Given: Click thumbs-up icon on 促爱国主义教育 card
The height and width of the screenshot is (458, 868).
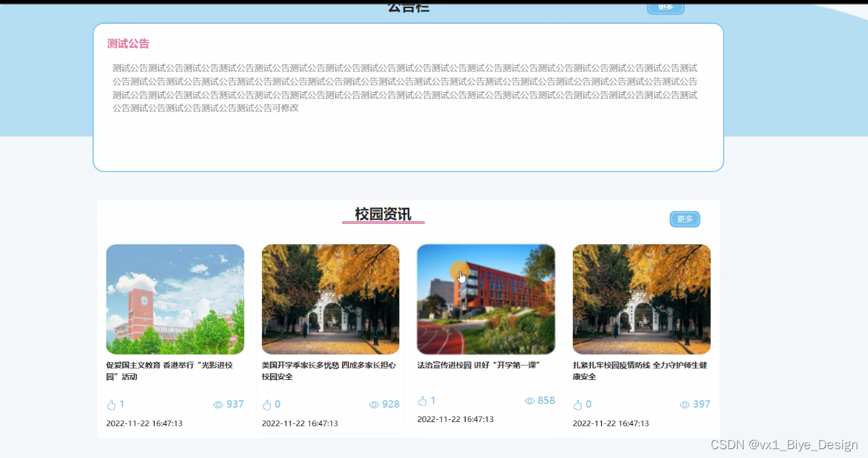Looking at the screenshot, I should [x=111, y=405].
